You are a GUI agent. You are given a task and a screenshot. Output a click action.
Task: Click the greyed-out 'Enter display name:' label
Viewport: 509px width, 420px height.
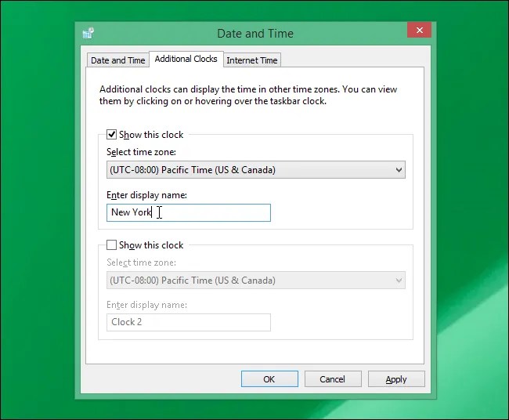coord(146,305)
